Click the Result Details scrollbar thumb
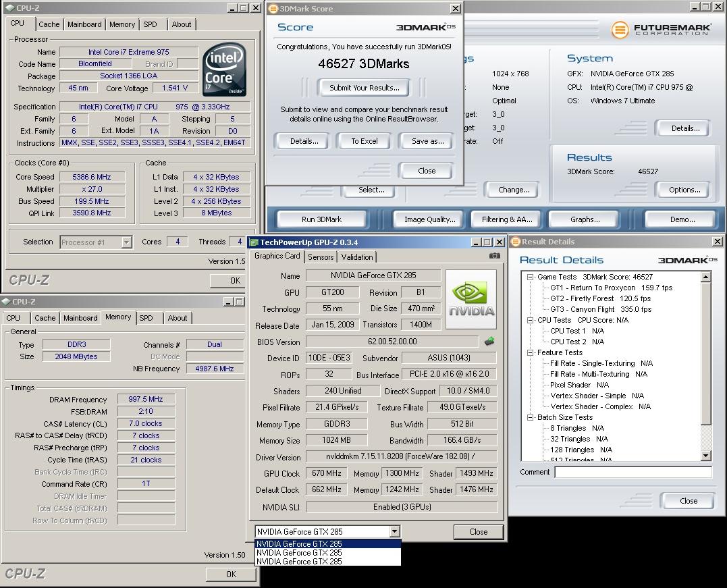The image size is (727, 588). click(705, 353)
